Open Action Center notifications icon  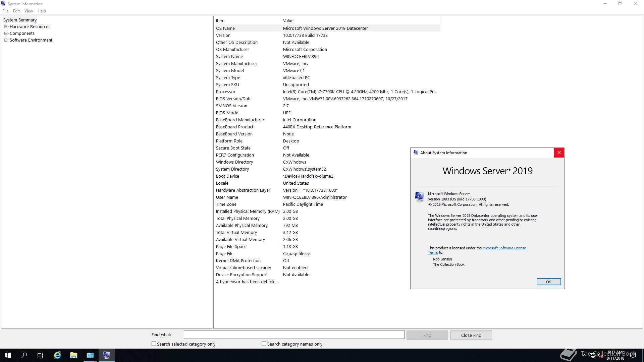click(633, 355)
